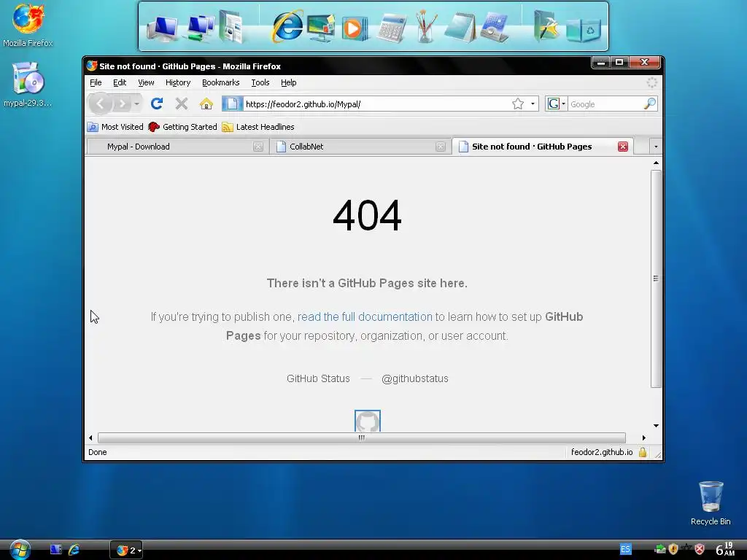Open Network Places icon in the dock
This screenshot has width=747, height=560.
click(201, 28)
